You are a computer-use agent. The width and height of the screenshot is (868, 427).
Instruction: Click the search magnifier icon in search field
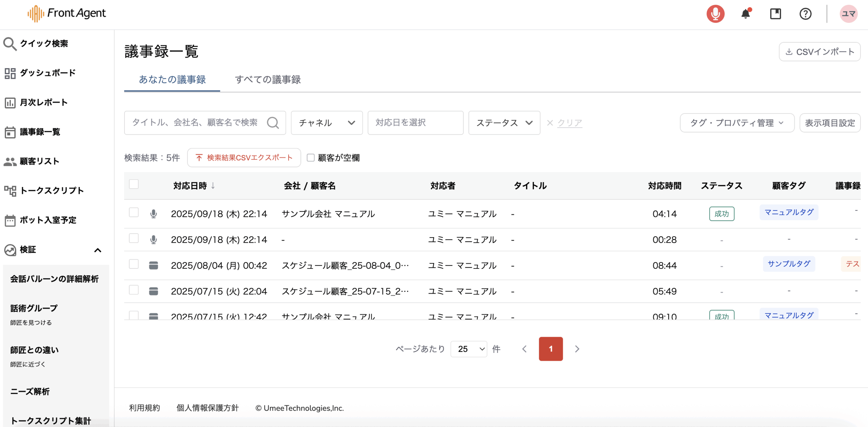(x=273, y=123)
